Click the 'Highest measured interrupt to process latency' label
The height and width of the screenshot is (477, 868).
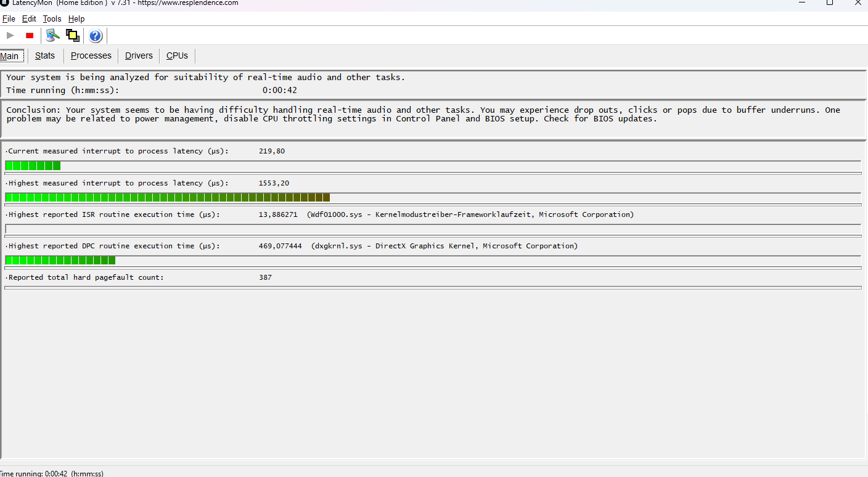(x=118, y=183)
